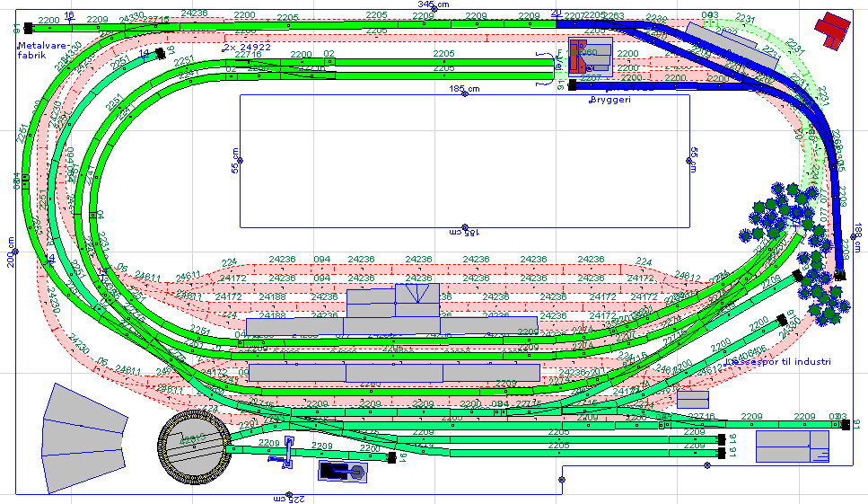Click the left '55 cm' dimension handle
Screen dimensions: 868x504
(240, 161)
